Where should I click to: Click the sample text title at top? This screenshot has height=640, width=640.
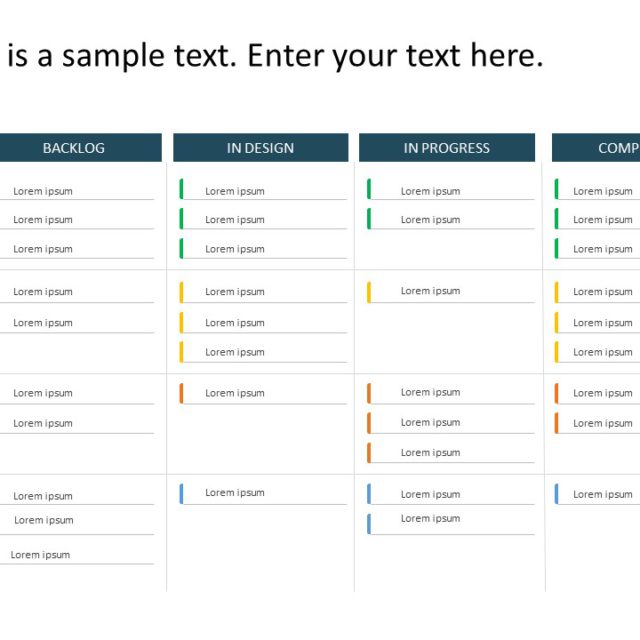(x=275, y=56)
